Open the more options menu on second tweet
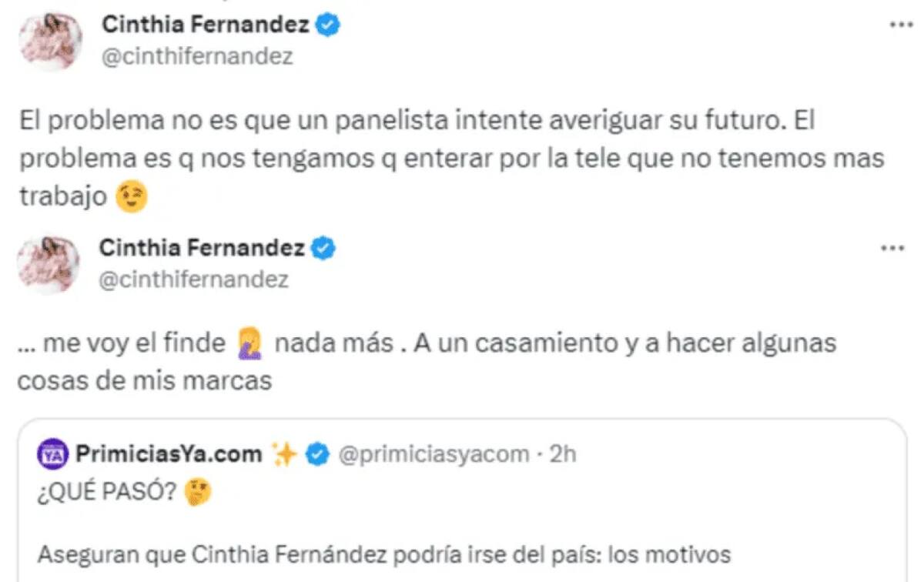 click(892, 248)
